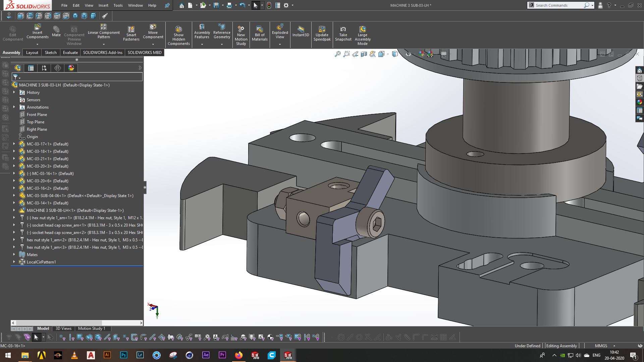Switch to the Evaluate tab
Image resolution: width=644 pixels, height=362 pixels.
pyautogui.click(x=70, y=53)
